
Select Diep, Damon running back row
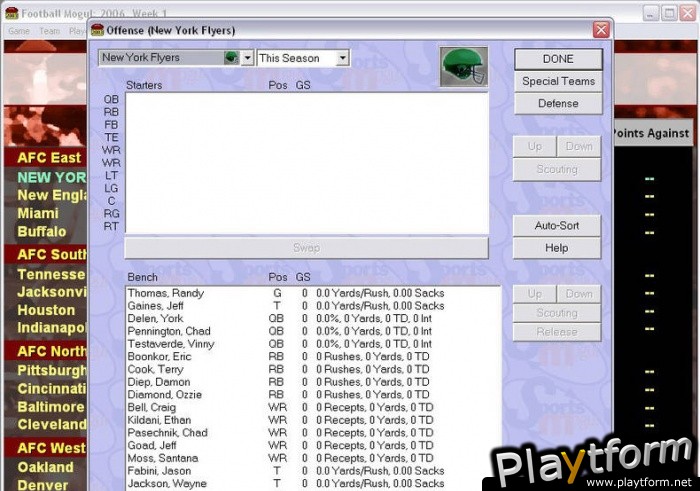312,382
